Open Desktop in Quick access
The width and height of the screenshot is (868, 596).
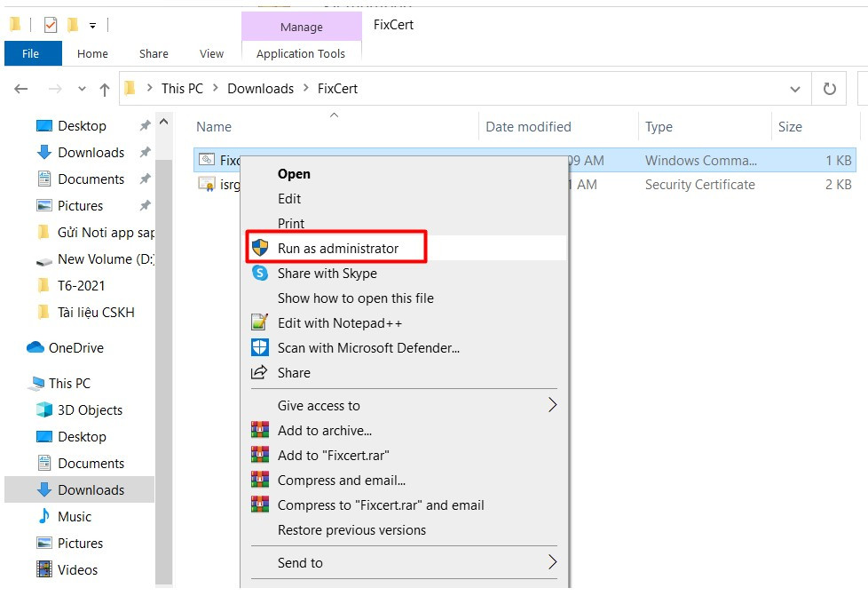click(82, 126)
